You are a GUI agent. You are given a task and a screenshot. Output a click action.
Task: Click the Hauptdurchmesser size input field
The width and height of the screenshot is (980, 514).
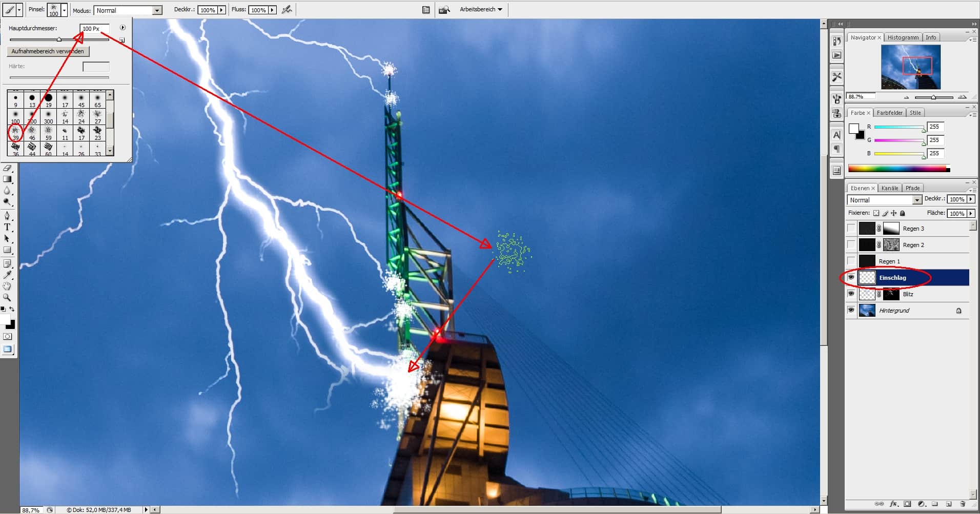(94, 29)
